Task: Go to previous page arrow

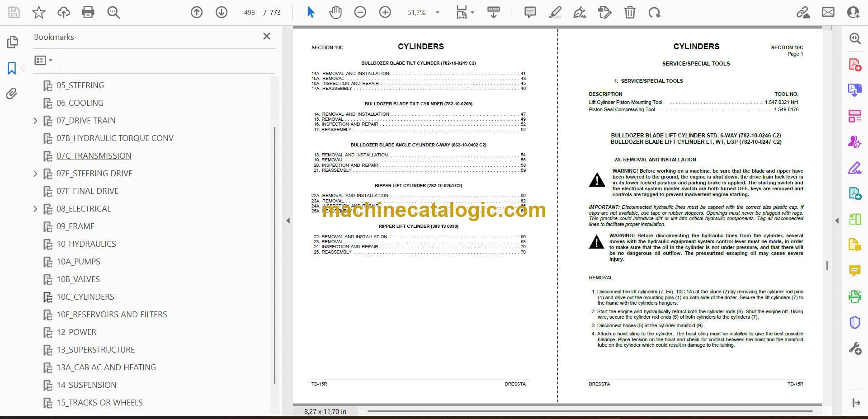Action: (x=197, y=12)
